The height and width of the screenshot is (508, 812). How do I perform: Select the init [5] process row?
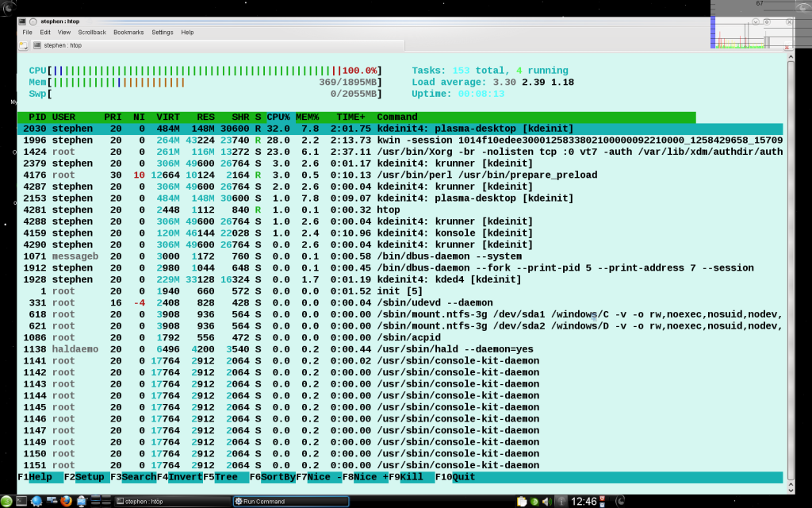coord(400,291)
